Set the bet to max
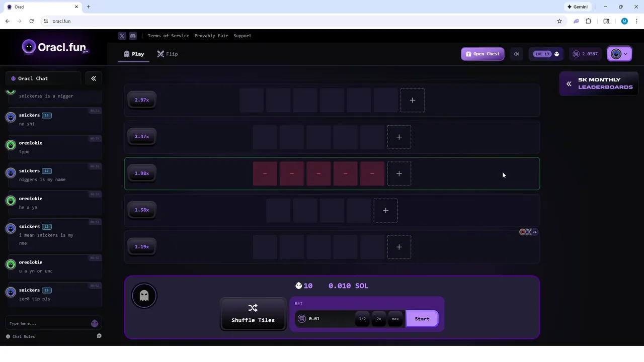The height and width of the screenshot is (362, 644). pos(395,319)
